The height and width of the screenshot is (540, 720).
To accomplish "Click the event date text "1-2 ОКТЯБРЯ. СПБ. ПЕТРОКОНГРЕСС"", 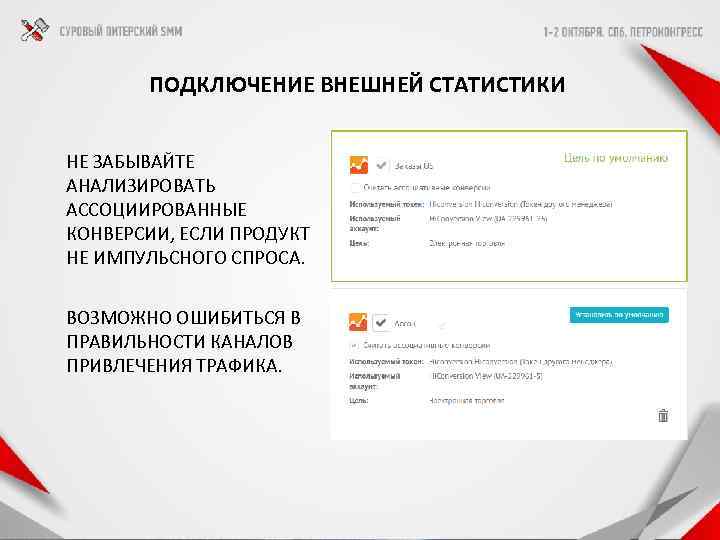I will pyautogui.click(x=623, y=32).
